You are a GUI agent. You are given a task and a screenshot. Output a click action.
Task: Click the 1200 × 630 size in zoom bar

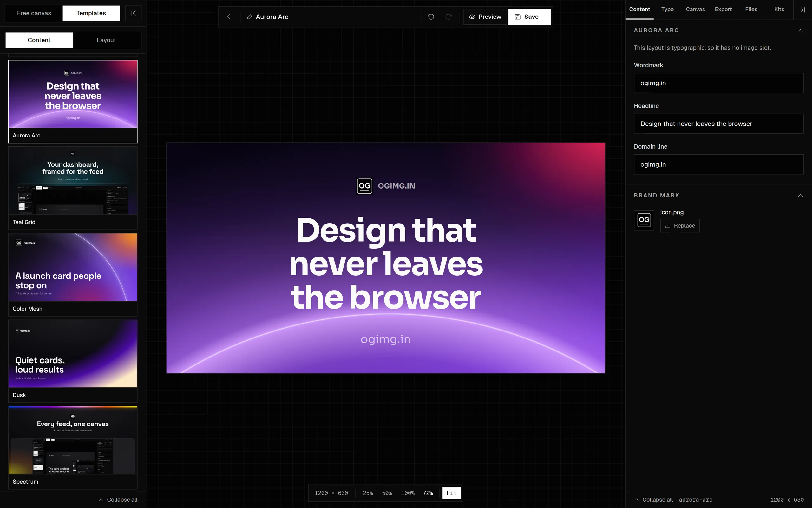(x=331, y=493)
